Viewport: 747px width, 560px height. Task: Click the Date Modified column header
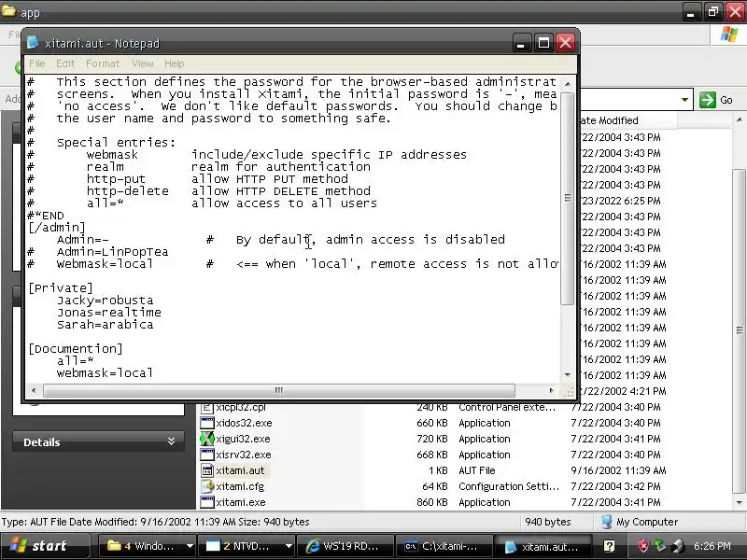[628, 120]
